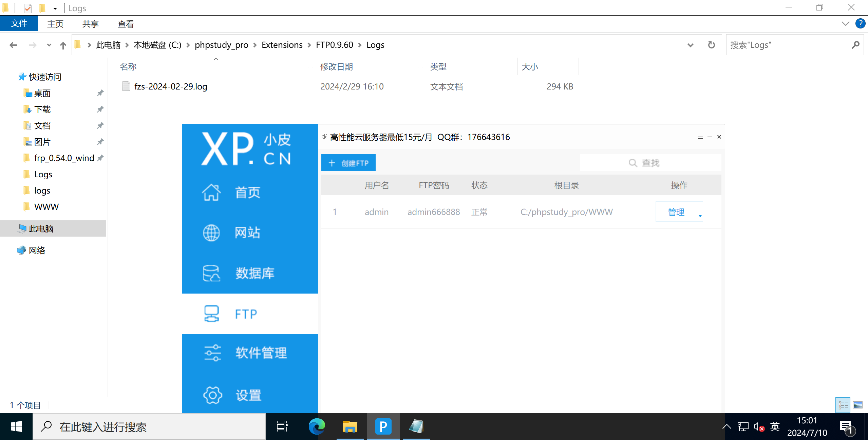Expand the 管理 dropdown arrow for admin
The width and height of the screenshot is (868, 440).
700,216
